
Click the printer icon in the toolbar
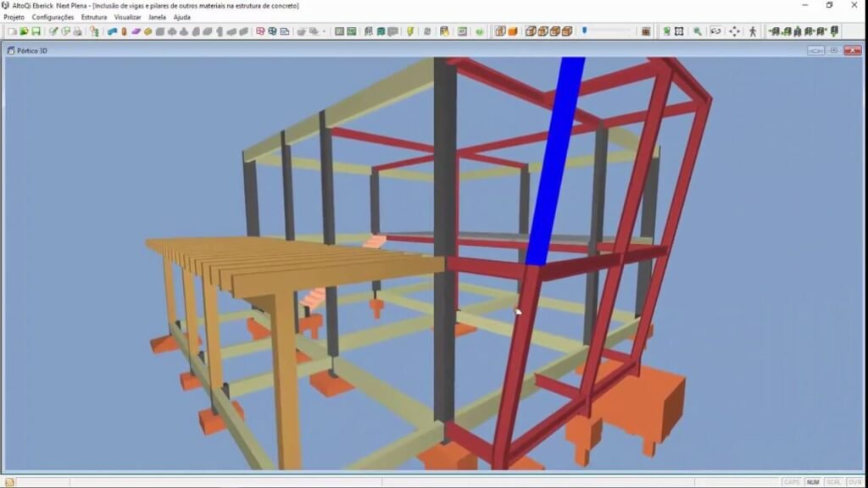(x=77, y=31)
